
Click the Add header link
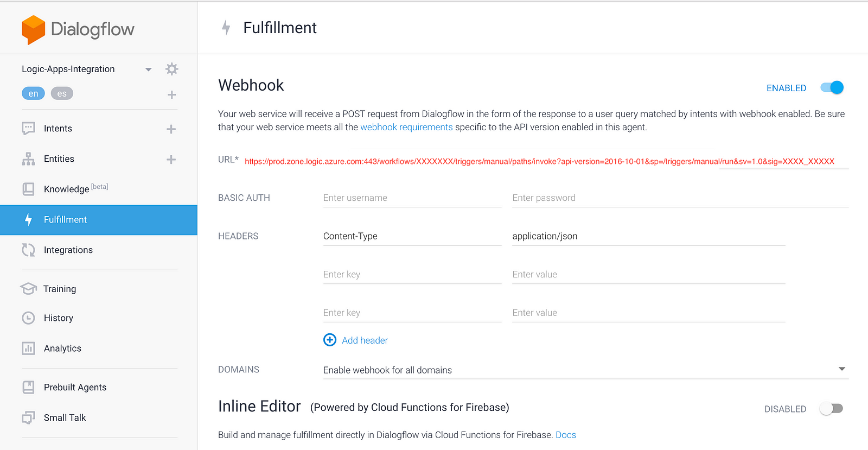(x=365, y=340)
